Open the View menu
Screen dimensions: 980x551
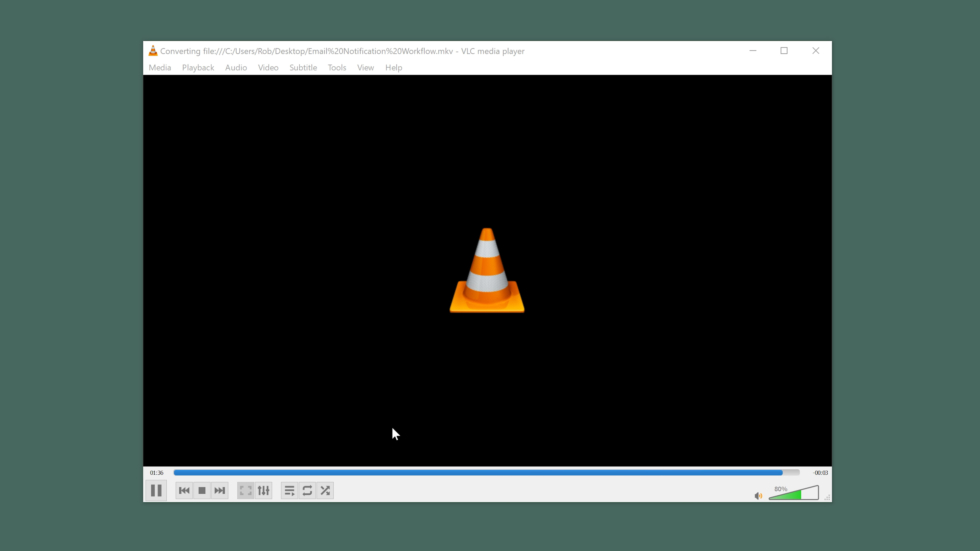[366, 68]
